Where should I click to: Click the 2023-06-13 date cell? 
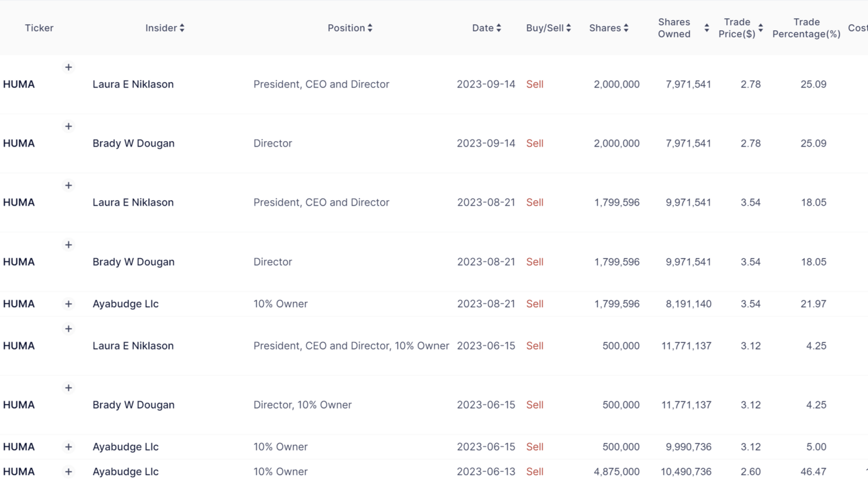click(x=486, y=472)
